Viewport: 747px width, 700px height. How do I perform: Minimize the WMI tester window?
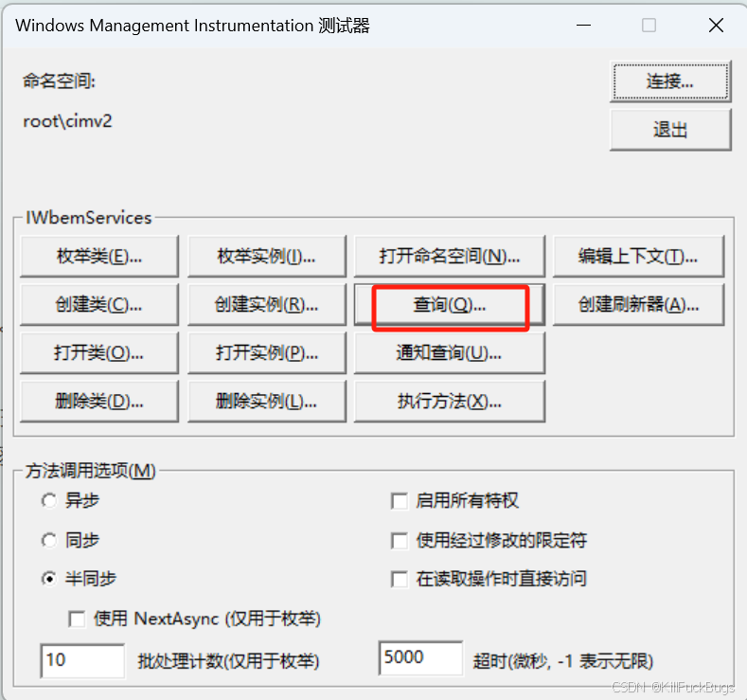tap(583, 25)
